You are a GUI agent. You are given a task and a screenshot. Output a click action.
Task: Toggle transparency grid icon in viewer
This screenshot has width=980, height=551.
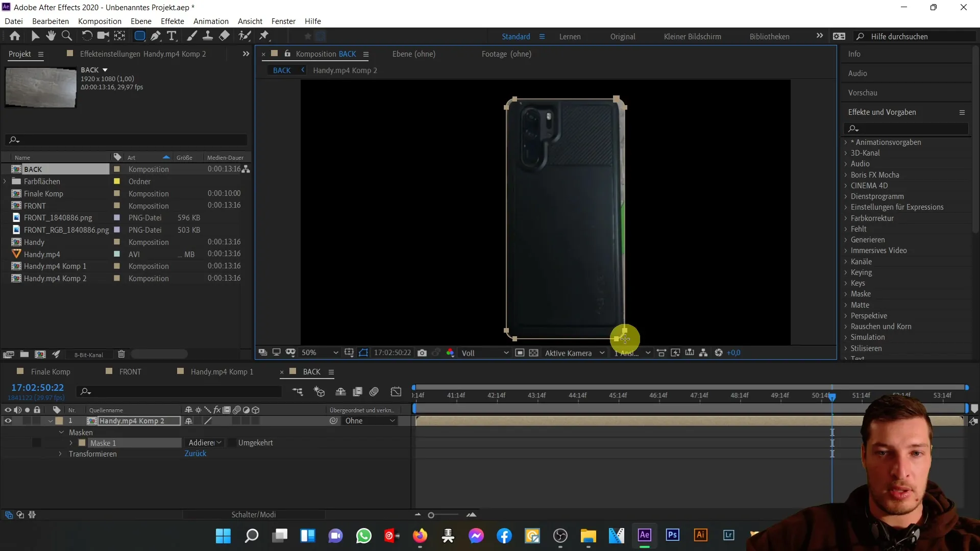point(533,353)
